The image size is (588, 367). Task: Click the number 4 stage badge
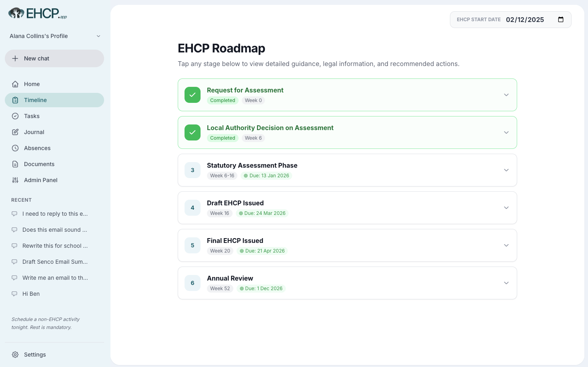tap(193, 208)
